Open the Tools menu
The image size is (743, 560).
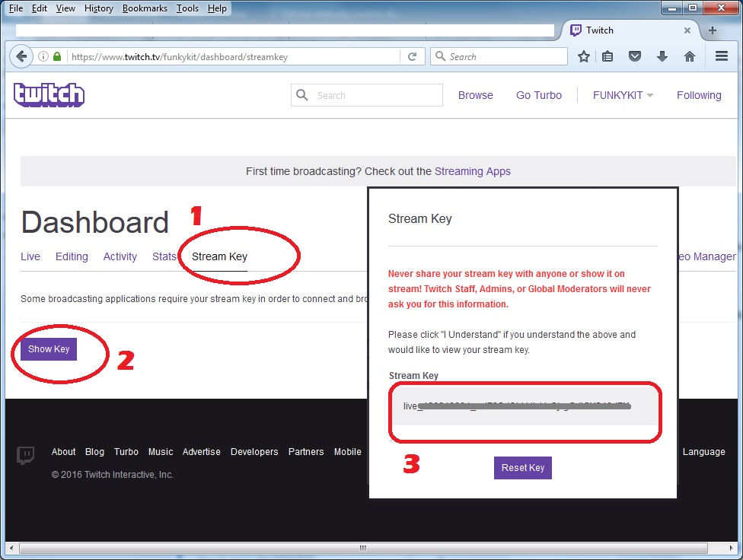pyautogui.click(x=187, y=8)
